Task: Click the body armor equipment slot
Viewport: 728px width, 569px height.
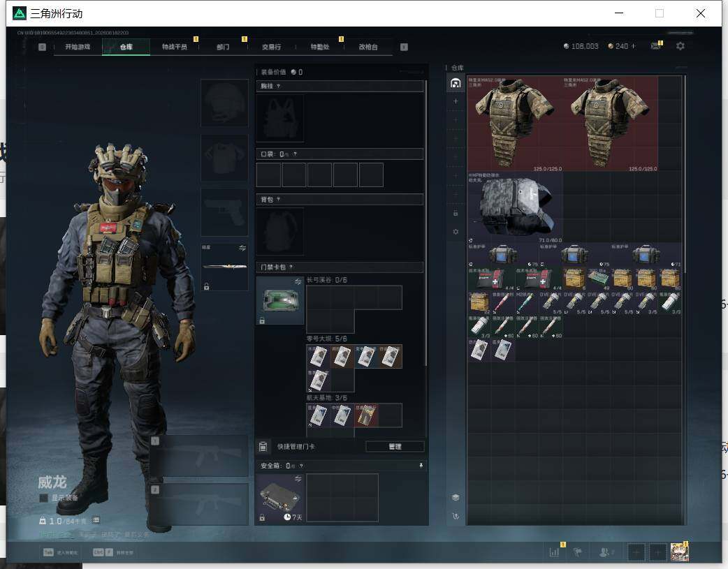Action: [x=224, y=158]
